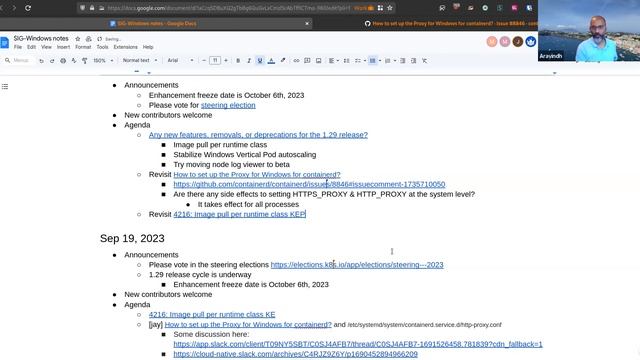Open the Extensions menu

125,47
